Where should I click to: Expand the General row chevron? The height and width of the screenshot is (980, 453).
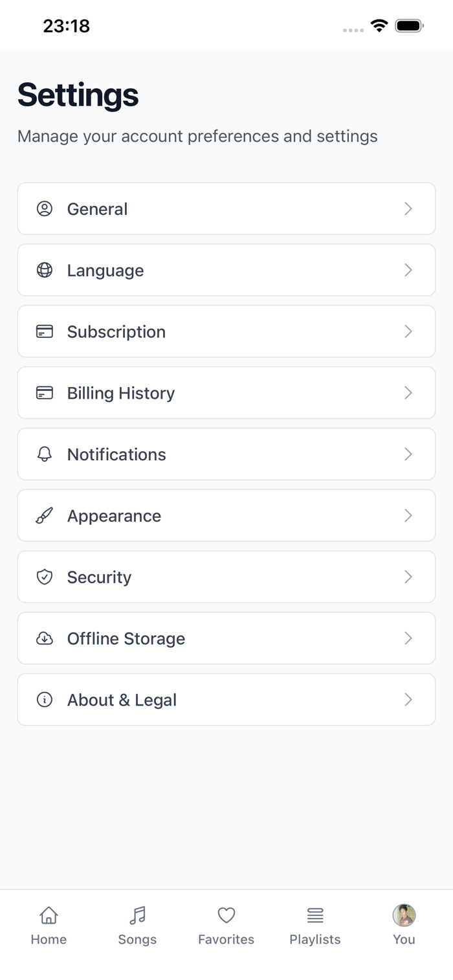408,208
